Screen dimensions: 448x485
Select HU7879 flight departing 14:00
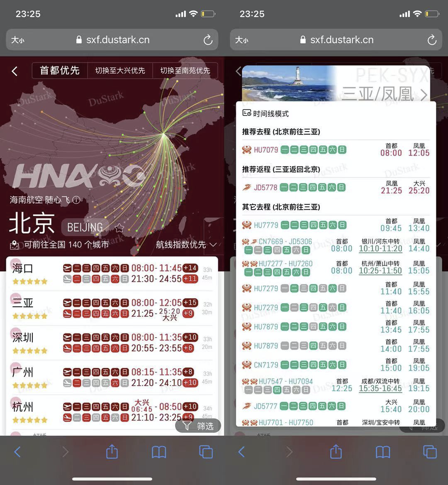click(x=336, y=346)
